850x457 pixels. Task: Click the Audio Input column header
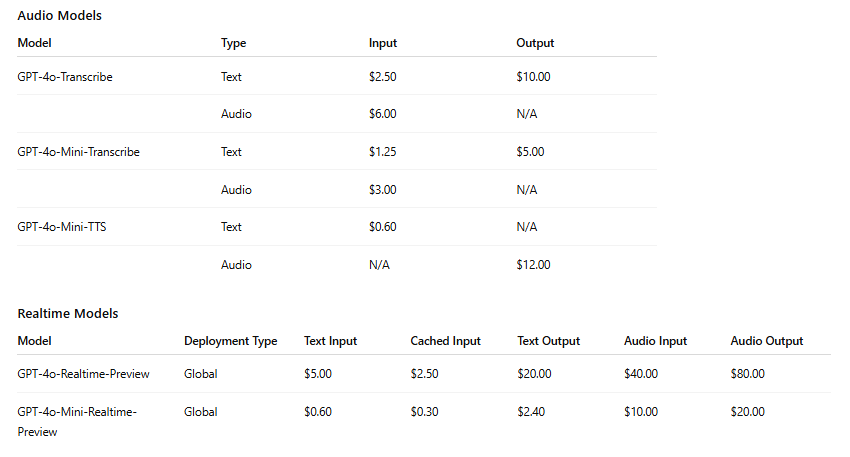pyautogui.click(x=655, y=341)
